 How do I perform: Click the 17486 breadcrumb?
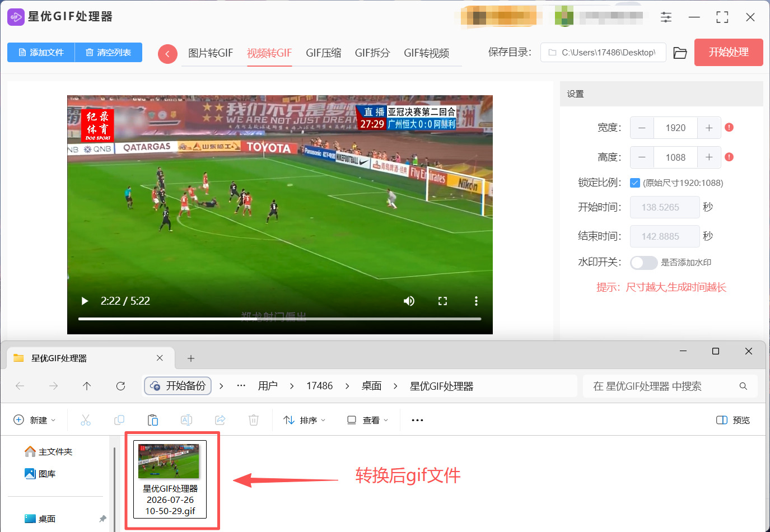[319, 386]
